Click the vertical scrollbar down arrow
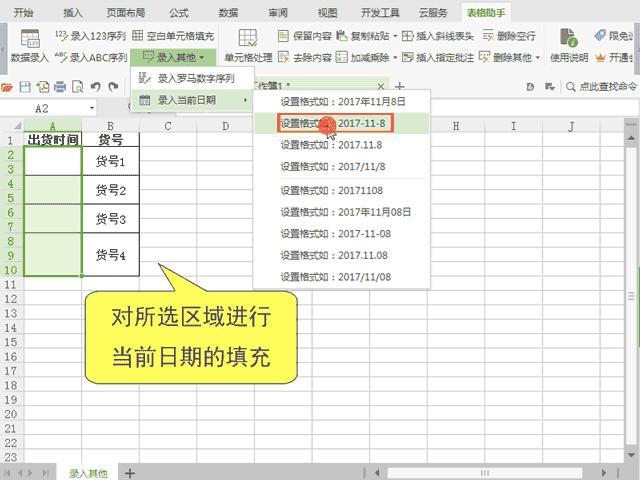The width and height of the screenshot is (640, 480). (631, 455)
